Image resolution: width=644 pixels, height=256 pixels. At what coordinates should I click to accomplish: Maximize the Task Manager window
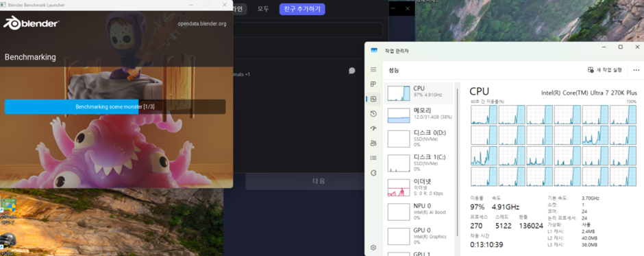(x=621, y=47)
